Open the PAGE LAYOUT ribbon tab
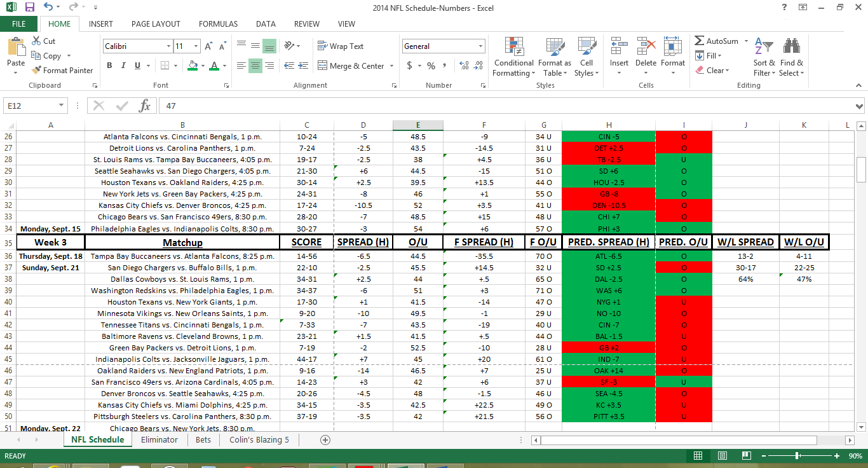This screenshot has height=468, width=868. 156,24
